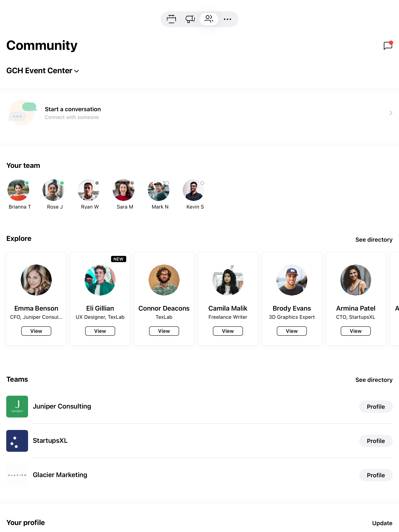Open See directory link next to Explore

click(x=374, y=240)
